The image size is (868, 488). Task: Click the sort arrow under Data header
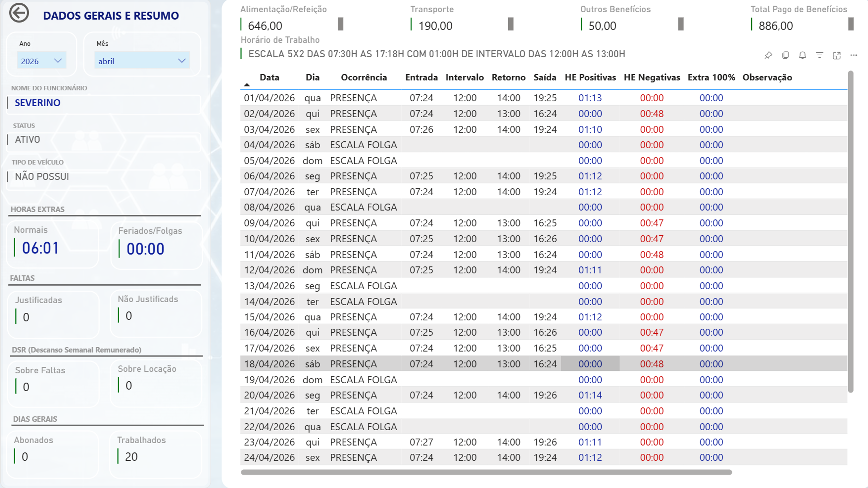pos(247,85)
